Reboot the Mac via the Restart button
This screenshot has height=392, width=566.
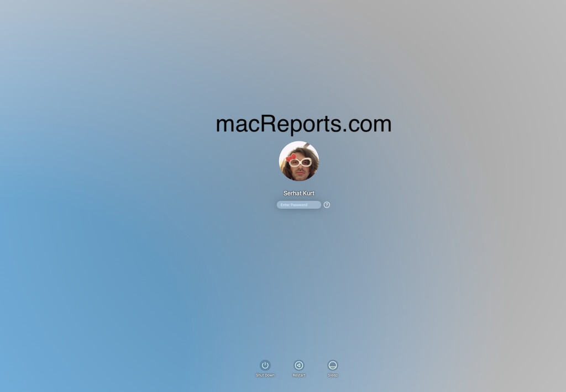[299, 365]
